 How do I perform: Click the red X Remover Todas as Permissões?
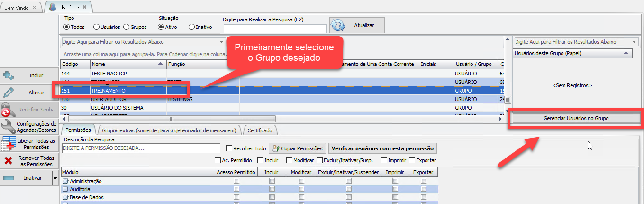point(8,161)
